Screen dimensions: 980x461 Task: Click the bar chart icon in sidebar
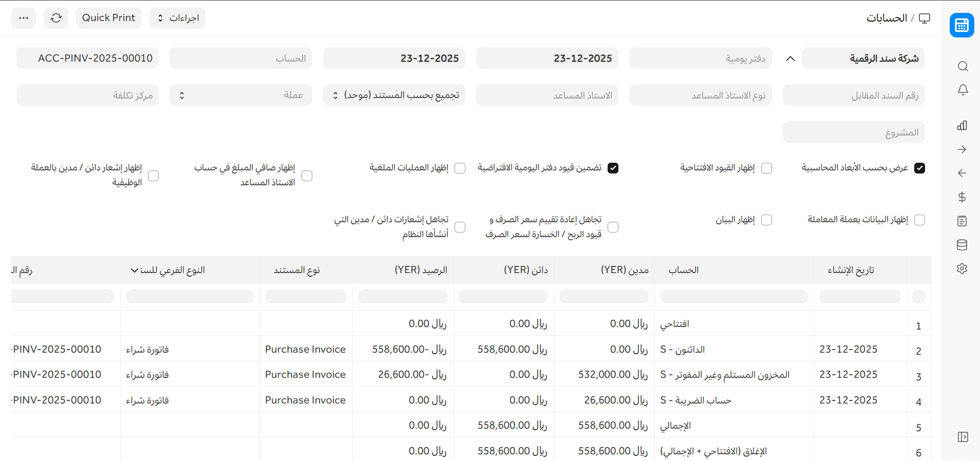[962, 126]
